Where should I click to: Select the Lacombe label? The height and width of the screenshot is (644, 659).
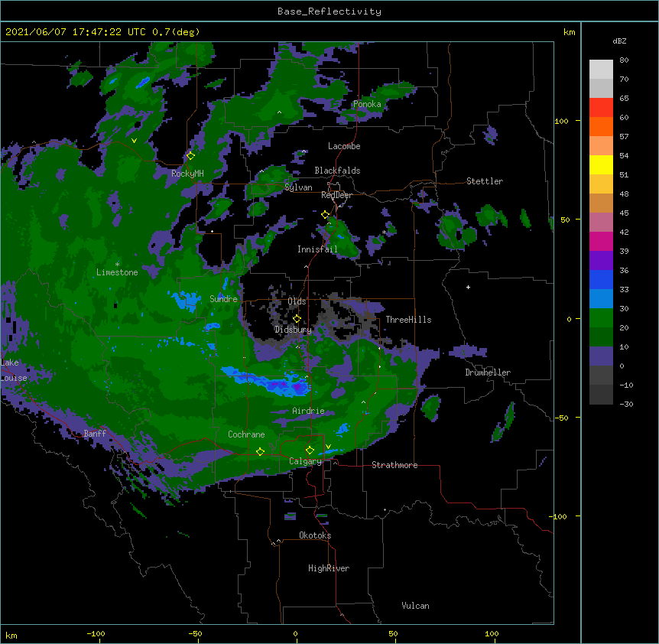tap(344, 146)
